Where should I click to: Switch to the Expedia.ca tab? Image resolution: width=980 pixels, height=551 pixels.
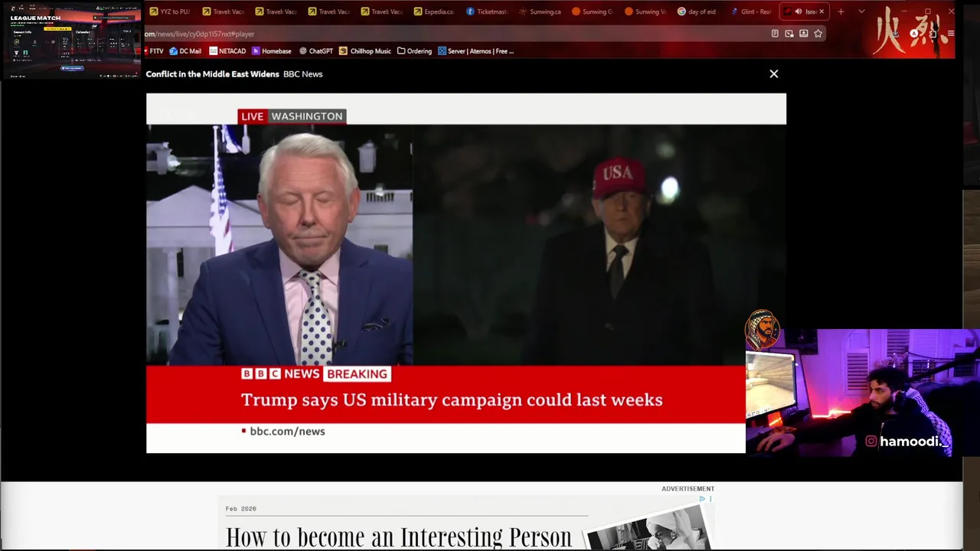434,11
